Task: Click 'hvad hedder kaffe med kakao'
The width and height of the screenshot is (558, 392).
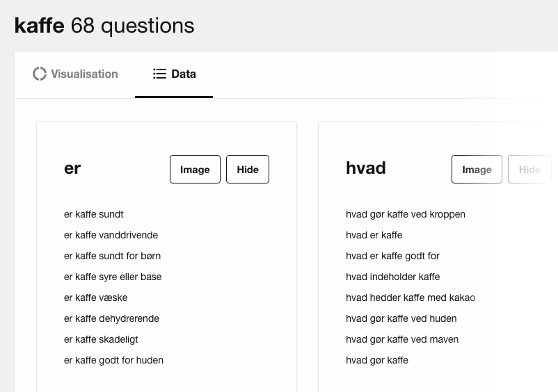Action: (410, 297)
